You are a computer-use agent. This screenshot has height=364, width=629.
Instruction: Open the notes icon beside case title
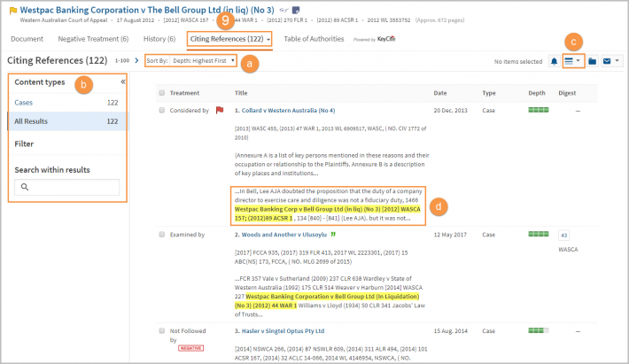(296, 10)
